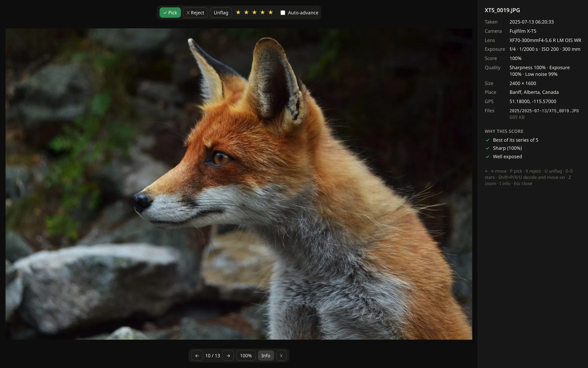The height and width of the screenshot is (368, 588).
Task: Click the Score value 100%
Action: coord(515,58)
